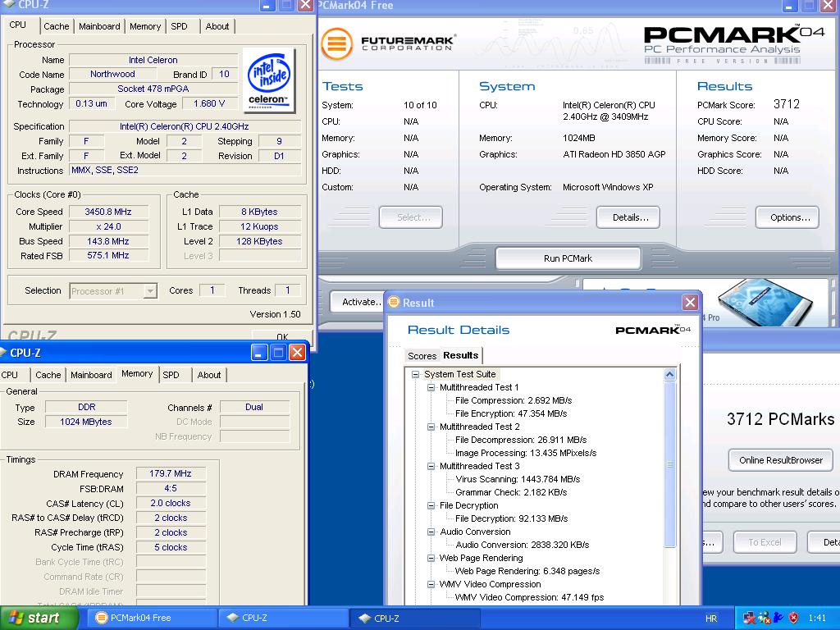Image resolution: width=840 pixels, height=630 pixels.
Task: Click the Core Speed value 3450.8 MHz
Action: point(107,212)
